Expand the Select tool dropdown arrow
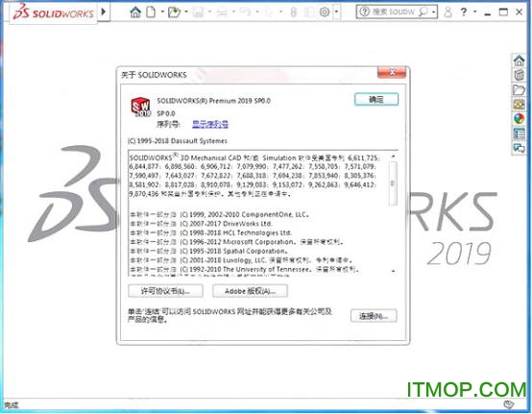The image size is (532, 414). click(x=281, y=12)
